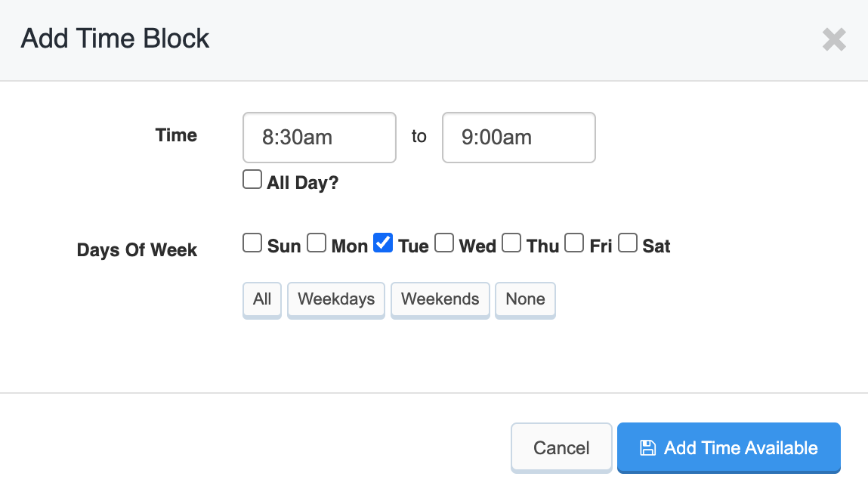This screenshot has width=868, height=492.
Task: Check the Sun day checkbox
Action: pos(252,243)
